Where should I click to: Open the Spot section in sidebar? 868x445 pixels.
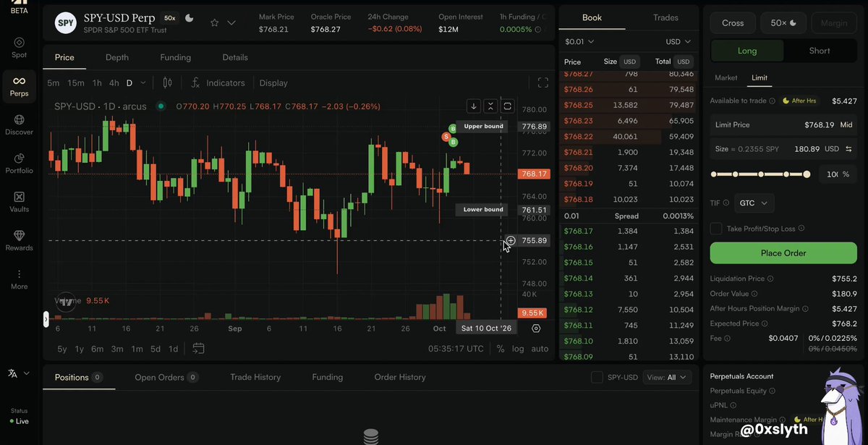[x=20, y=48]
